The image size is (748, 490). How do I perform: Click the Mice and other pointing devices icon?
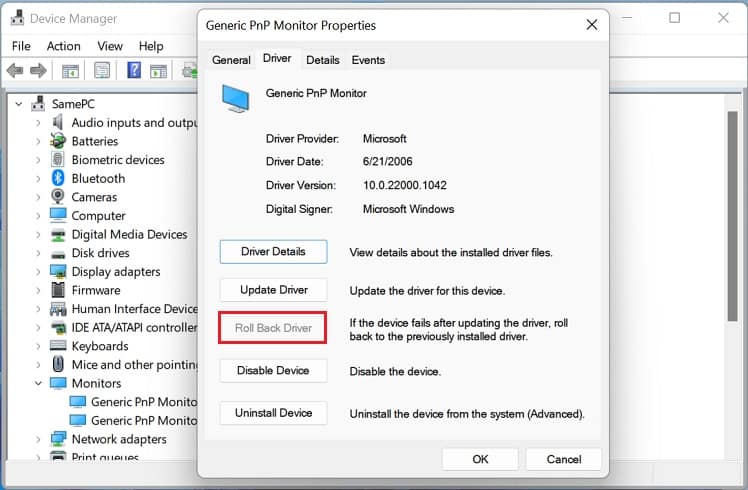pos(58,364)
